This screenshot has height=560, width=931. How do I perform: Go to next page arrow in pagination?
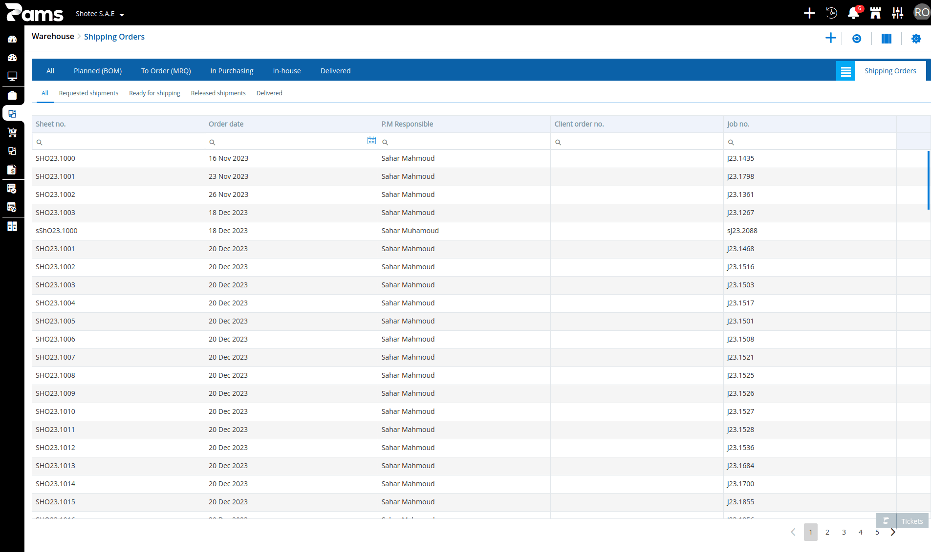893,532
